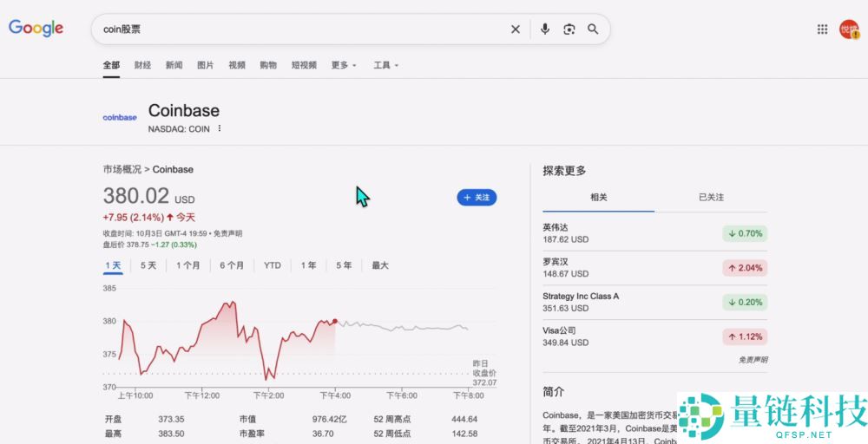
Task: Switch to the 图片 tab
Action: coord(206,65)
